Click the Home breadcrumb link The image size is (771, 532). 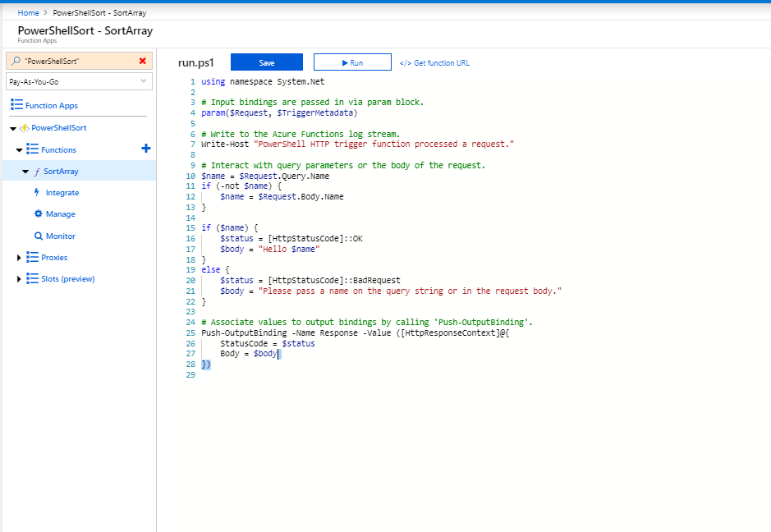(28, 13)
